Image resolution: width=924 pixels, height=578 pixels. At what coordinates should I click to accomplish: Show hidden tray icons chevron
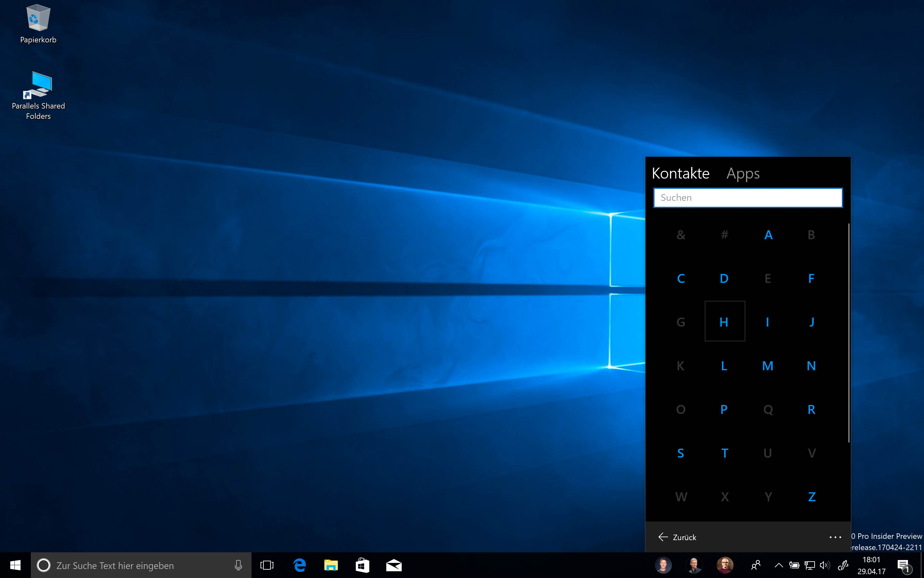coord(779,565)
